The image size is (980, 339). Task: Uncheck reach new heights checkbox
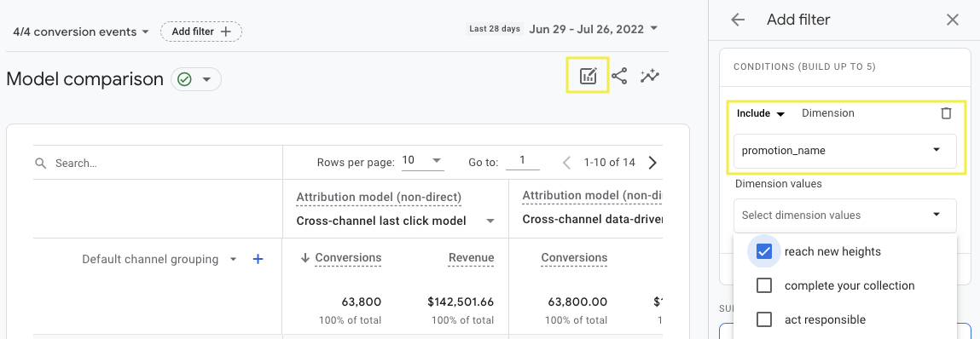pyautogui.click(x=763, y=251)
